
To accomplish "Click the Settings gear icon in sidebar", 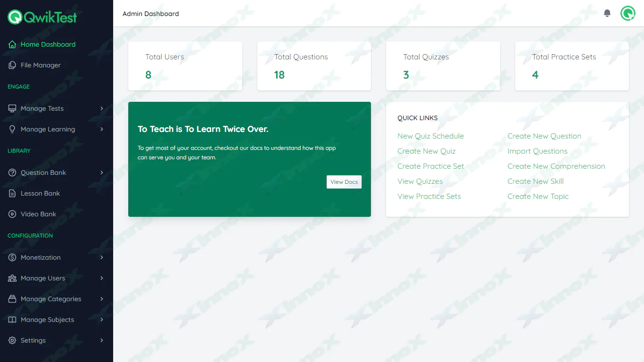I will [x=12, y=340].
